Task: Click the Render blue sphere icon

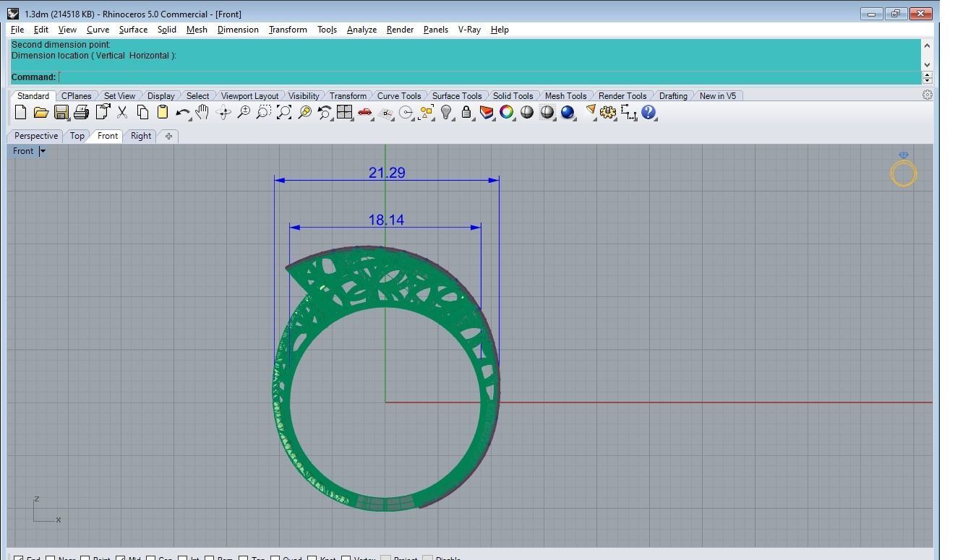Action: point(568,112)
